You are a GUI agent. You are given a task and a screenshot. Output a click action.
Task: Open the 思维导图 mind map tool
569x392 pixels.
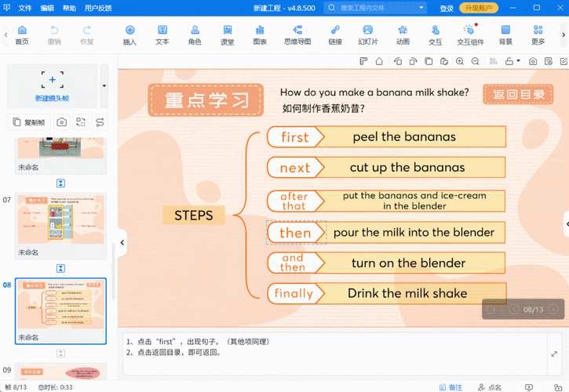pyautogui.click(x=297, y=34)
